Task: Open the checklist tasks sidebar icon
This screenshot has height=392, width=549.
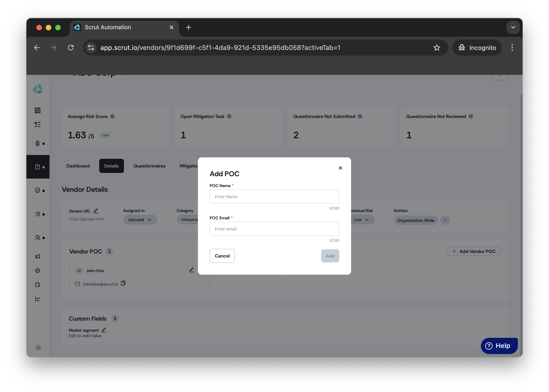Action: pyautogui.click(x=38, y=125)
